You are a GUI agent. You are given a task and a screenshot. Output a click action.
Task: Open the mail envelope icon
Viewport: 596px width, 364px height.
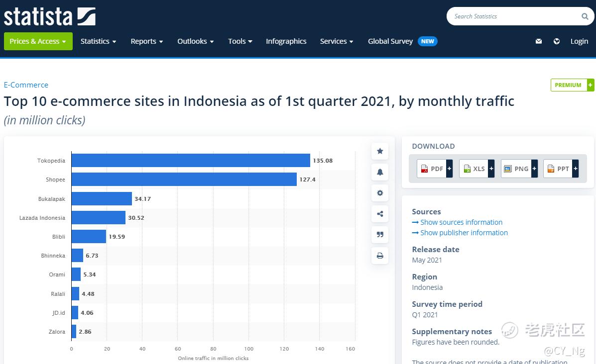pos(539,41)
